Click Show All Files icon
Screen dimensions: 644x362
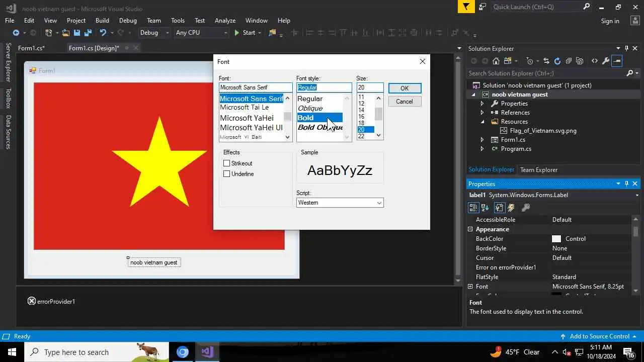(x=580, y=61)
